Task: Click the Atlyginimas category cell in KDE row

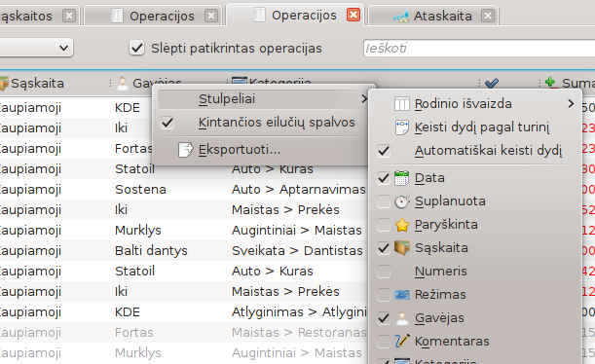Action: point(299,312)
